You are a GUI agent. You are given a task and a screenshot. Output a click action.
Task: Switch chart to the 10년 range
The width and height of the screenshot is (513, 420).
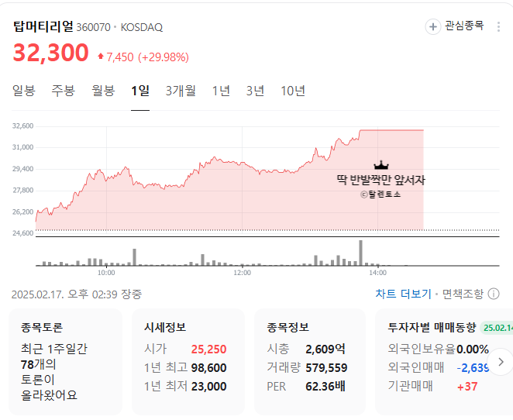(x=293, y=91)
